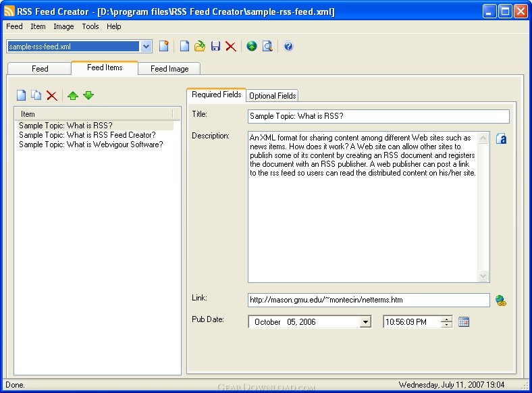Increase the publication time with spinner up
This screenshot has height=393, width=532.
tap(446, 319)
